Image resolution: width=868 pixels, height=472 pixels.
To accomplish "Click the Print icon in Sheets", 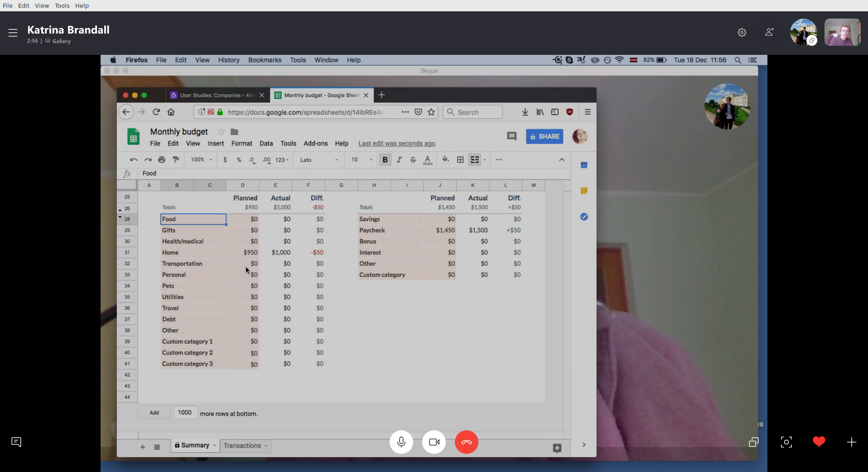I will pos(162,160).
